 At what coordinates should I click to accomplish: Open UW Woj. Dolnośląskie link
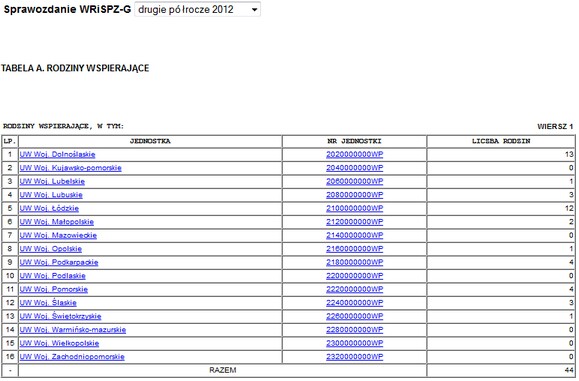pos(58,154)
